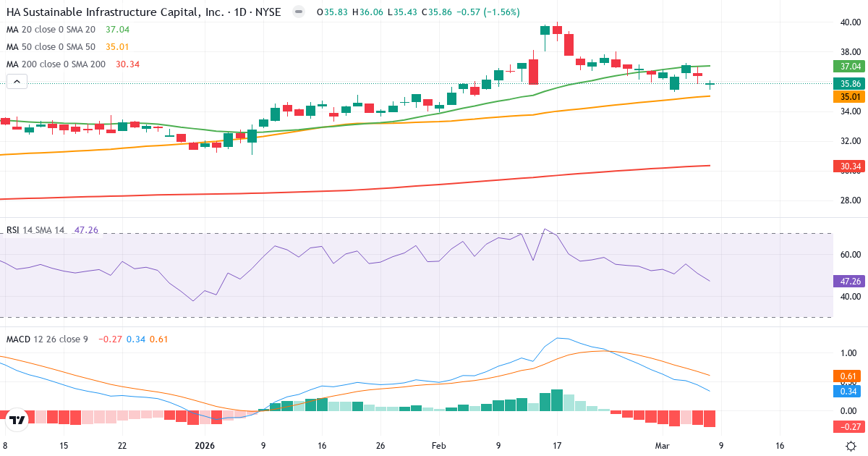Click the TradingView logo watermark
The image size is (868, 456).
pyautogui.click(x=18, y=418)
